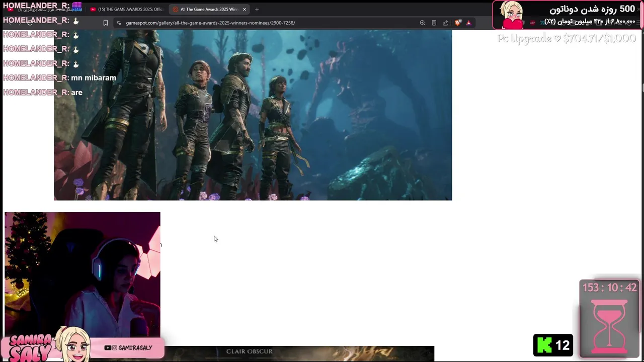Screen dimensions: 644x362
Task: Click the chat message 'are'
Action: coord(76,93)
